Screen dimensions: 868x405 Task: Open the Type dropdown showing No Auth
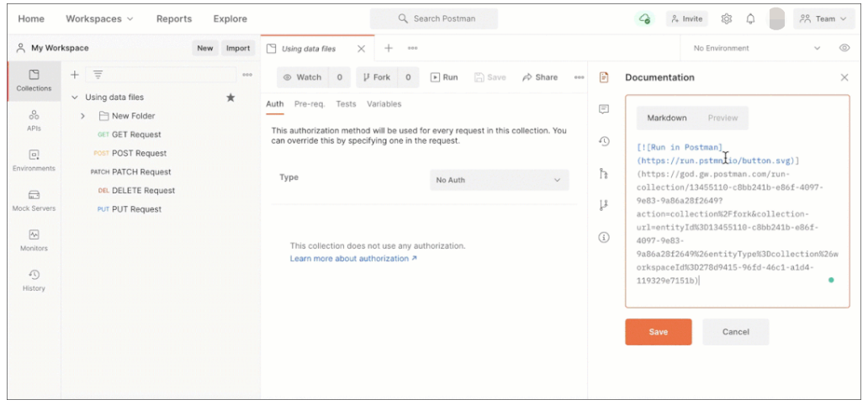499,180
